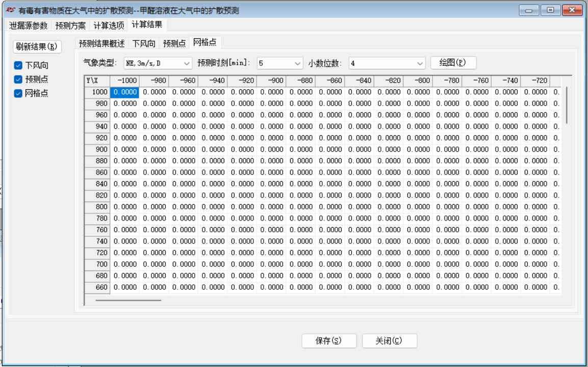Click the 900 row header
Image resolution: width=588 pixels, height=367 pixels.
tap(97, 150)
